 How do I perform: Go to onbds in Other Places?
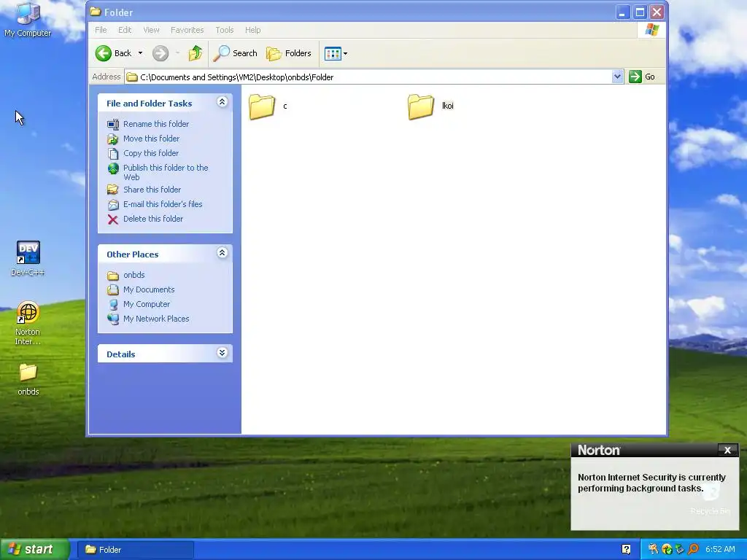click(x=134, y=275)
